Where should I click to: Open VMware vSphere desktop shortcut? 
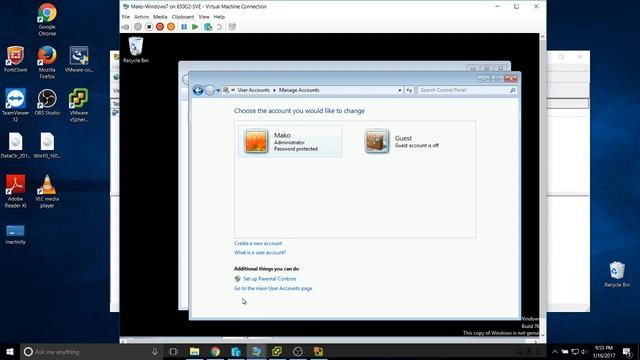pos(79,105)
